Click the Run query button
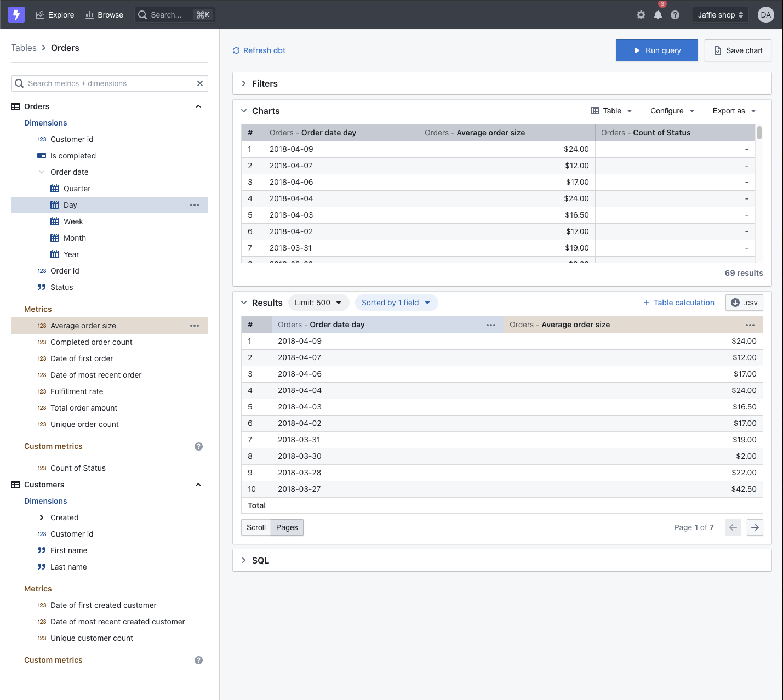Image resolution: width=783 pixels, height=700 pixels. [x=656, y=50]
